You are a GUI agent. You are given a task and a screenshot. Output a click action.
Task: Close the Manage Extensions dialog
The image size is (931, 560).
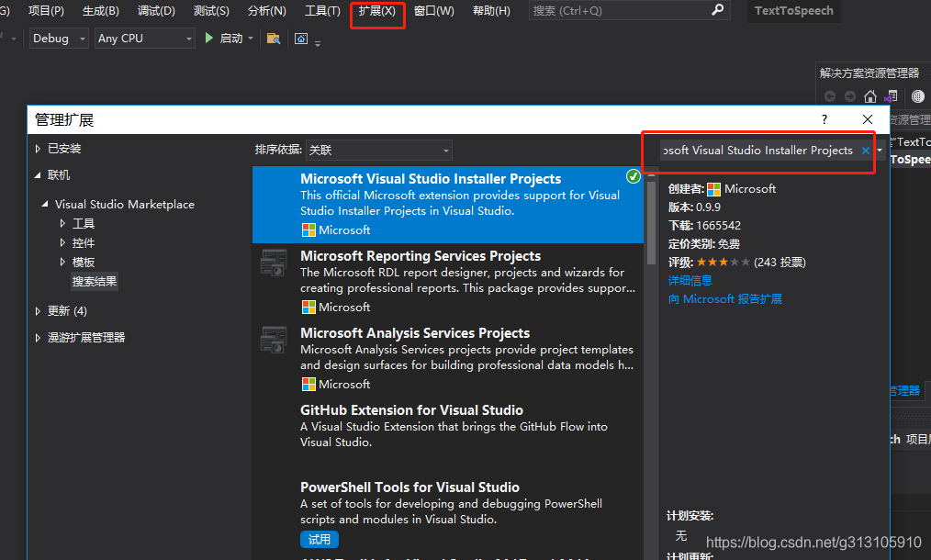click(x=868, y=119)
